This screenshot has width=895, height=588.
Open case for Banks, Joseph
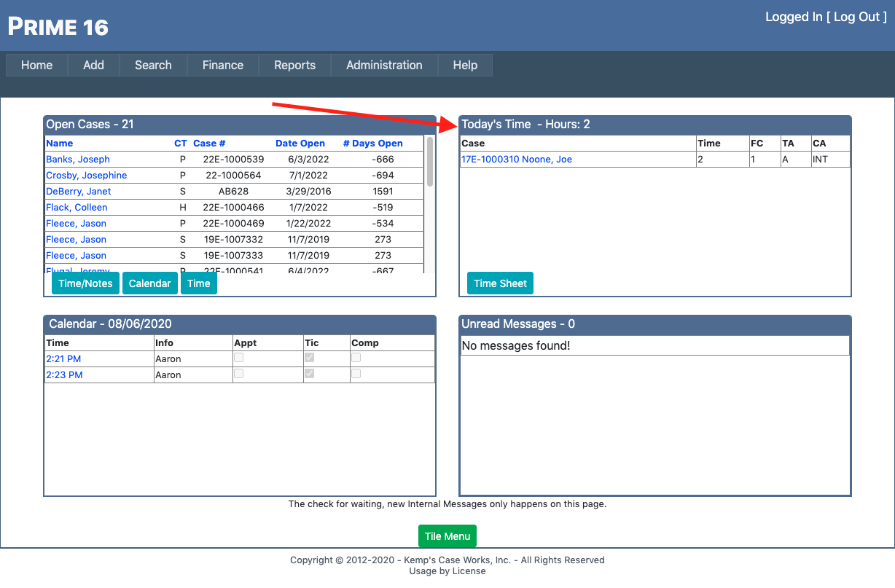pos(78,159)
